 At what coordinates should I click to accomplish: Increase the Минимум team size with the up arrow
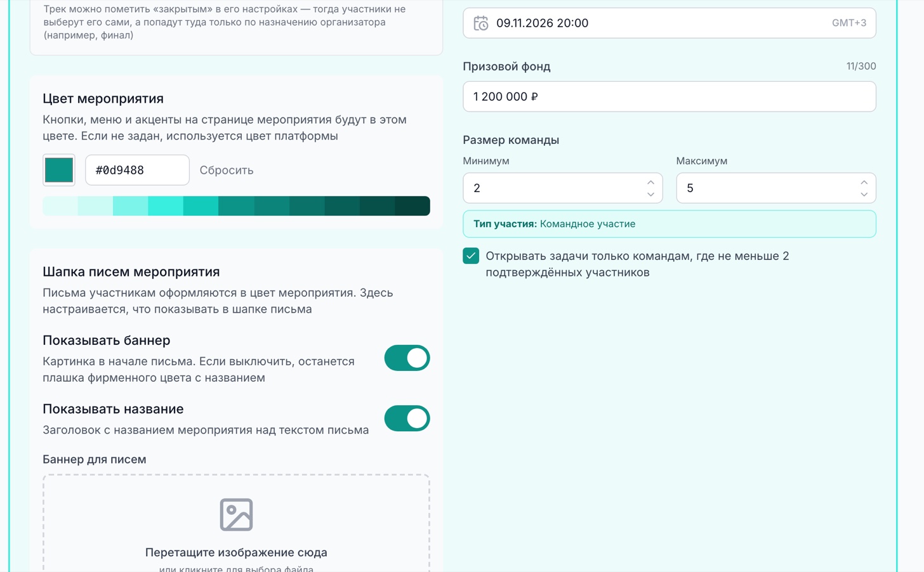click(650, 182)
